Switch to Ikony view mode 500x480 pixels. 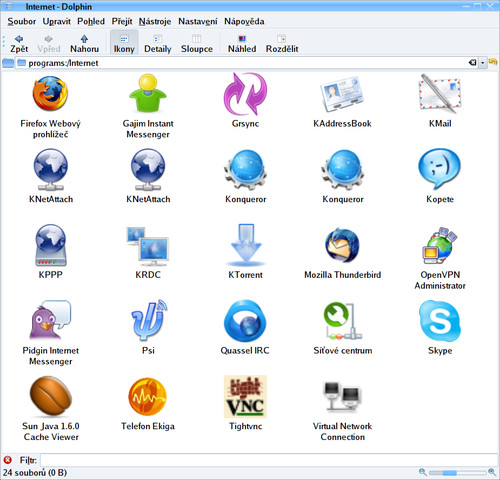click(x=124, y=43)
